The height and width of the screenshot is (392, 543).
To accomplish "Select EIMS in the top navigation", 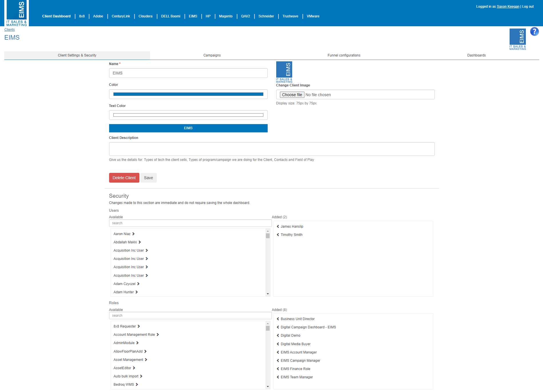I will 193,16.
